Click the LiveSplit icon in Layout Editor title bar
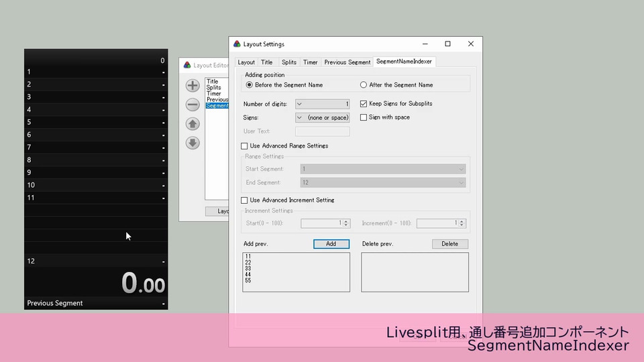Viewport: 644px width, 362px height. (x=187, y=65)
